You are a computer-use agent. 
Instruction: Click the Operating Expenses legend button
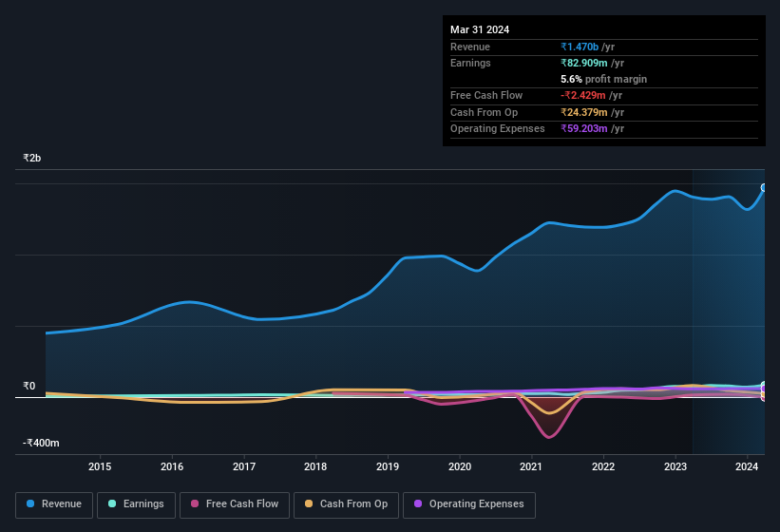tap(469, 504)
